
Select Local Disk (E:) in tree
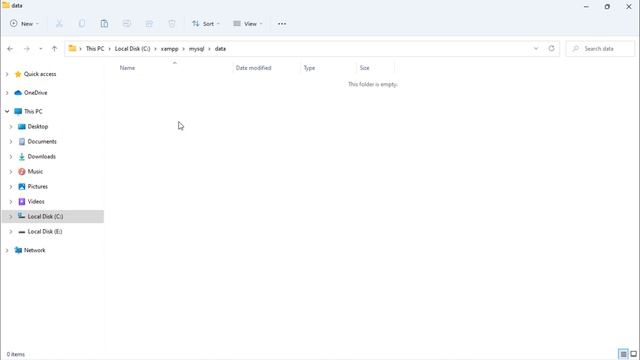(x=45, y=231)
